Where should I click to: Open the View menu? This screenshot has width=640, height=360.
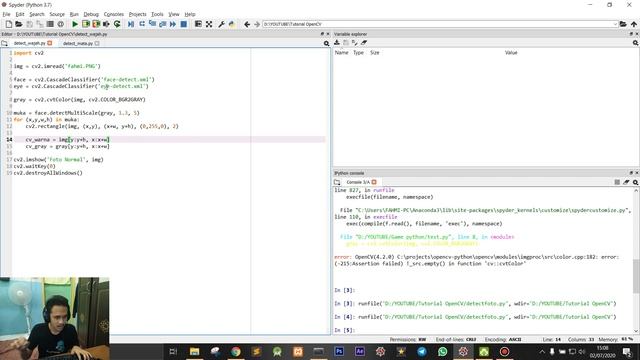[174, 14]
